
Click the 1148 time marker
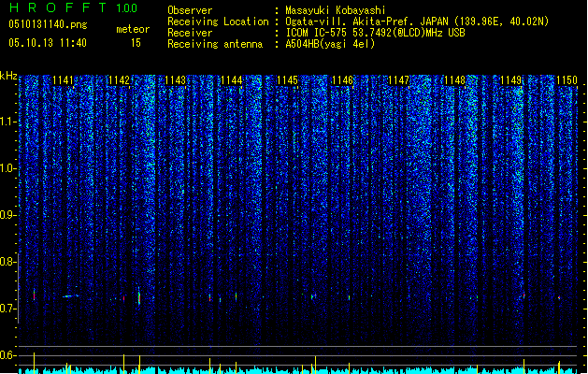(x=455, y=80)
